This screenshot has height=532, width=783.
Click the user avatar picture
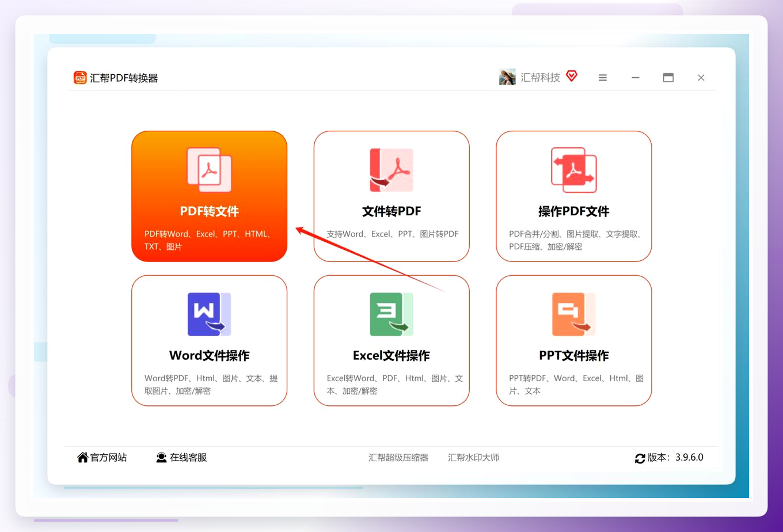507,77
